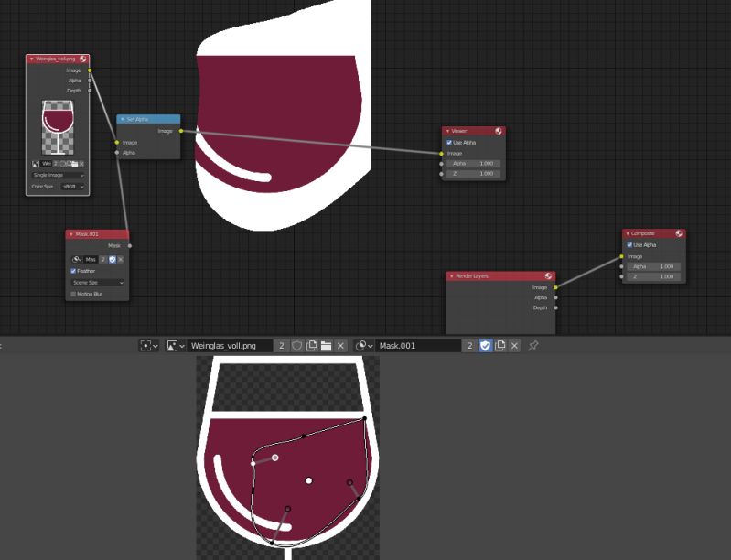Open the sRGB color space dropdown

tap(73, 187)
